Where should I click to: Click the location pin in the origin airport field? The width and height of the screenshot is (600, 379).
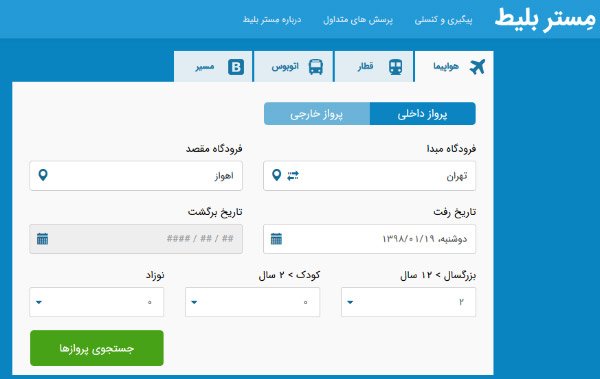pos(276,175)
